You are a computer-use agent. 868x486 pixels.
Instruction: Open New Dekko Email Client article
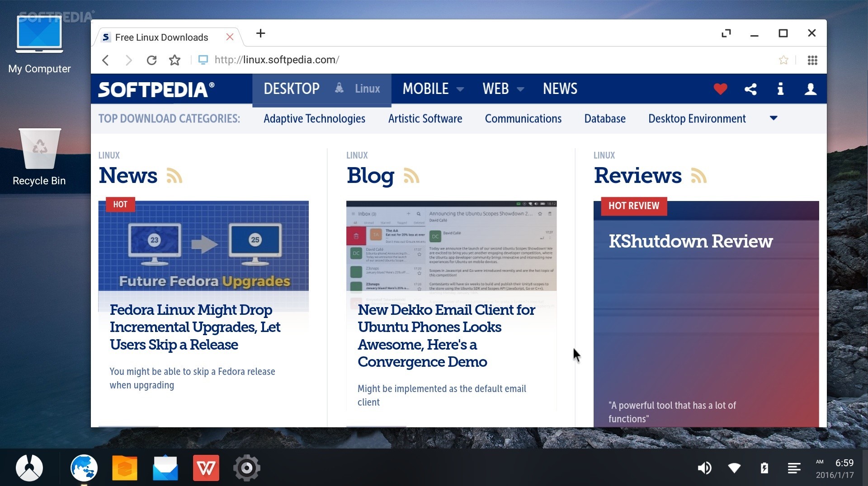(446, 336)
